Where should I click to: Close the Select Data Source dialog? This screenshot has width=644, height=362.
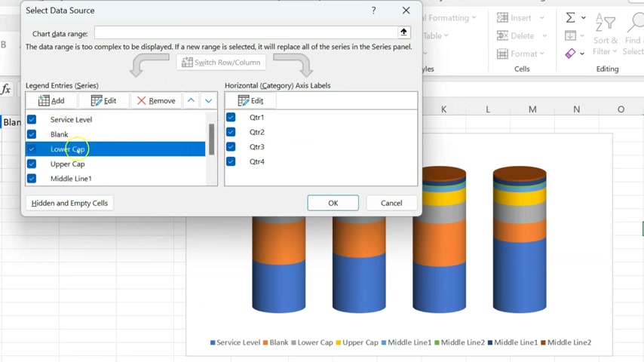(x=406, y=11)
